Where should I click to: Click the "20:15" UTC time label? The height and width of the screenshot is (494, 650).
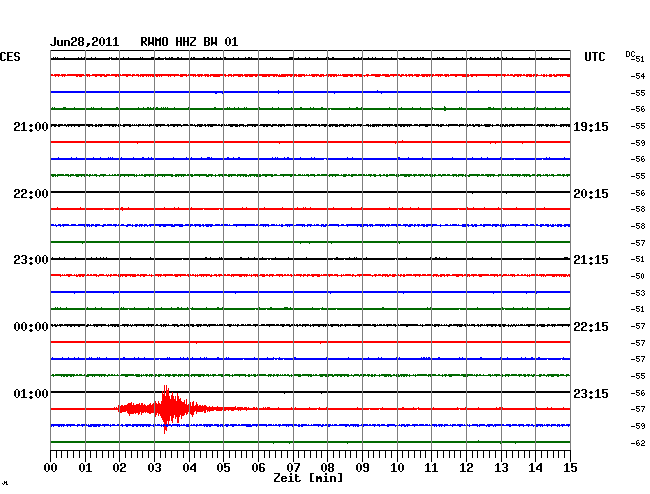coord(591,194)
